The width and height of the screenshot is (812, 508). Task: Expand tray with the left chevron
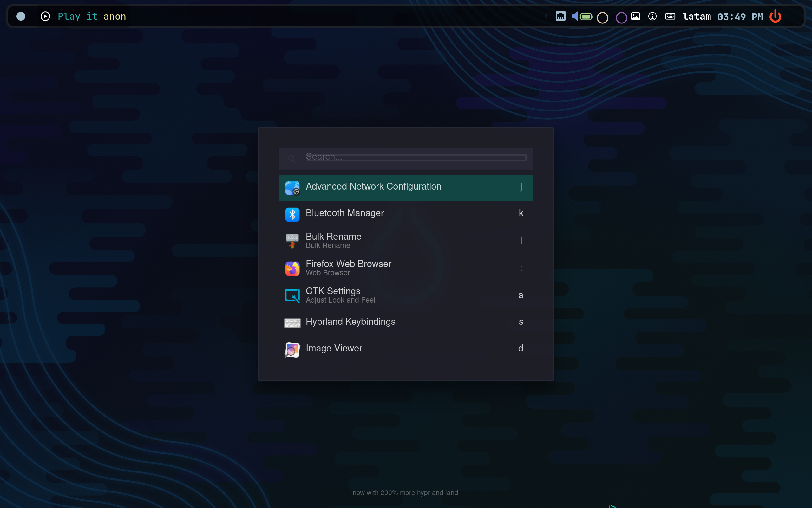click(x=546, y=16)
